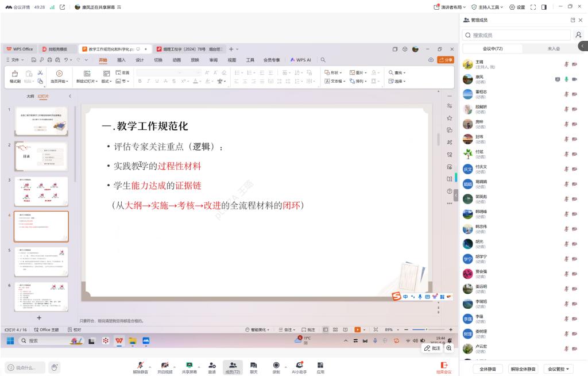
Task: Pop out the member management panel
Action: coord(572,20)
